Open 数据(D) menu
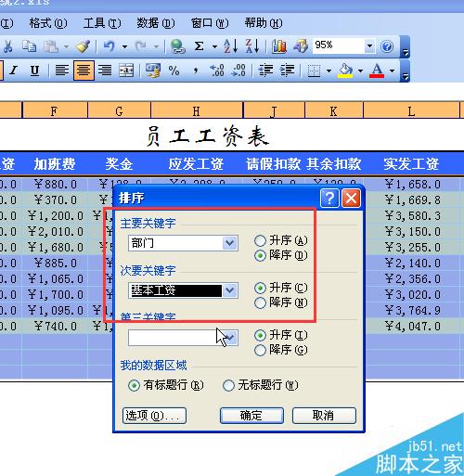The image size is (464, 476). pyautogui.click(x=156, y=23)
